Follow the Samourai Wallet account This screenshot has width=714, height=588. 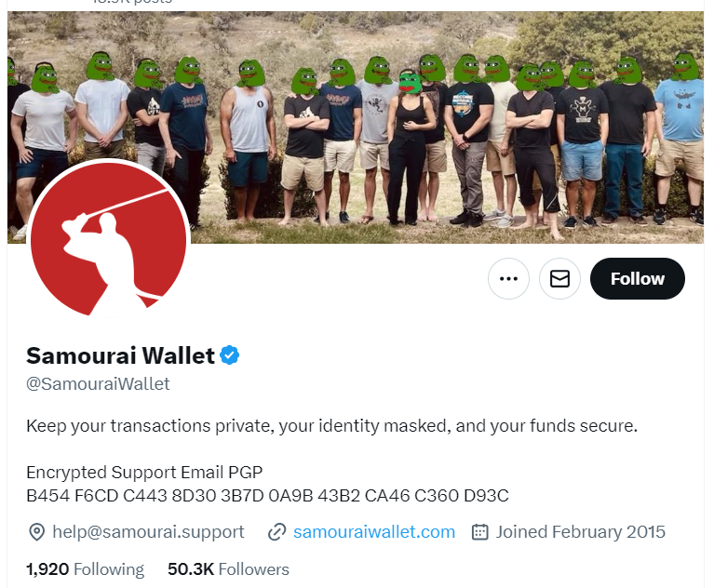point(637,278)
